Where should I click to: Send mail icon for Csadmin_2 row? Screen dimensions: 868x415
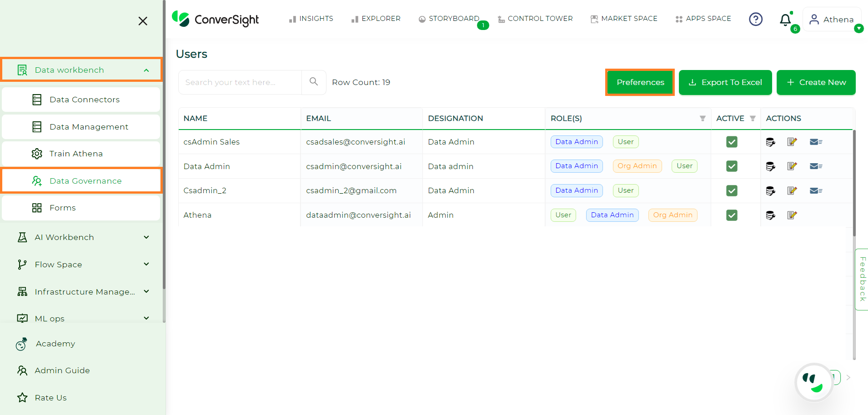(816, 190)
